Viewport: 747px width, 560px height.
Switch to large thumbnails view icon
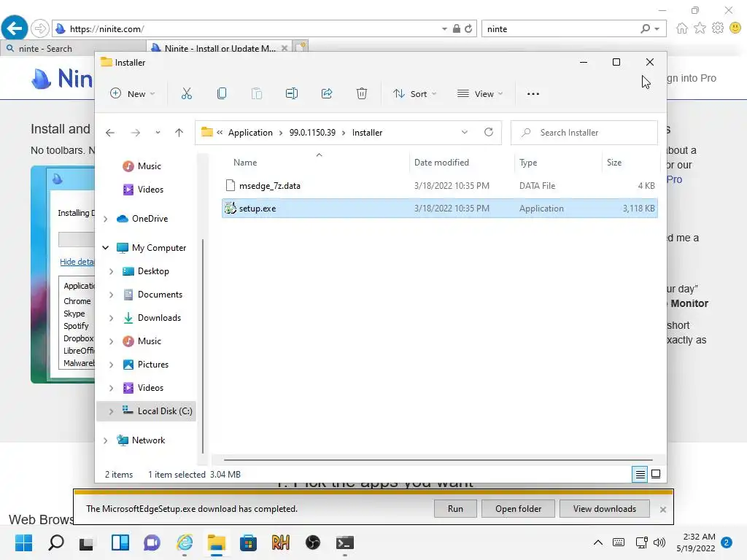pos(656,474)
